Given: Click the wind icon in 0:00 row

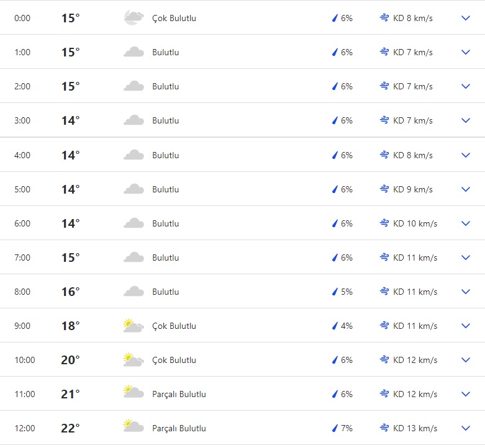Looking at the screenshot, I should click(x=384, y=18).
